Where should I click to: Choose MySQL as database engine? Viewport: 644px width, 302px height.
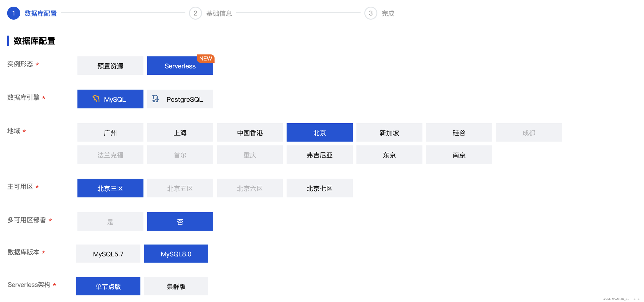(x=110, y=99)
